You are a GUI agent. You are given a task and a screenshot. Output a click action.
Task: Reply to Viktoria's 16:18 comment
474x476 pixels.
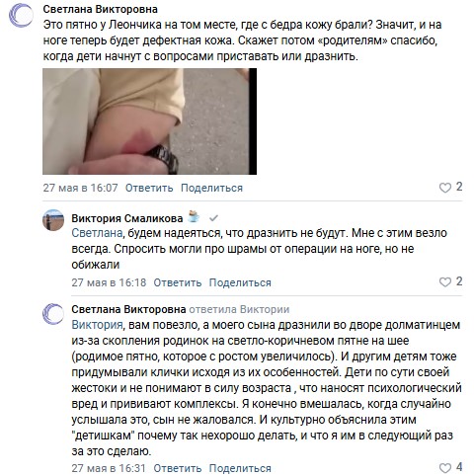tap(178, 282)
